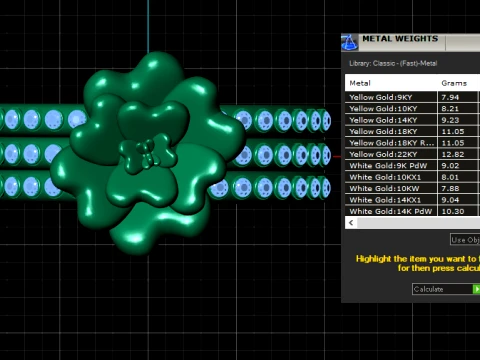Click the 9.02 grams value
The width and height of the screenshot is (480, 360).
coord(450,166)
